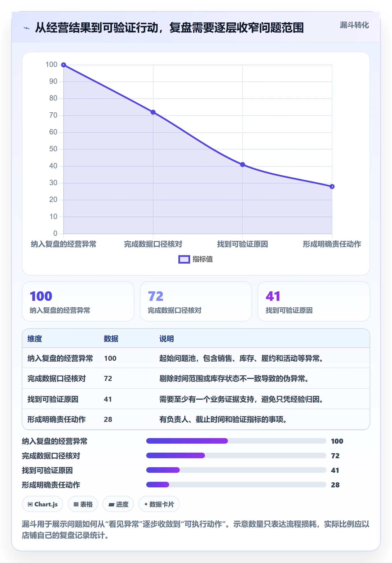This screenshot has height=563, width=392.
Task: Click progress label 形成明确责任动作 left of the bar
Action: pyautogui.click(x=51, y=485)
